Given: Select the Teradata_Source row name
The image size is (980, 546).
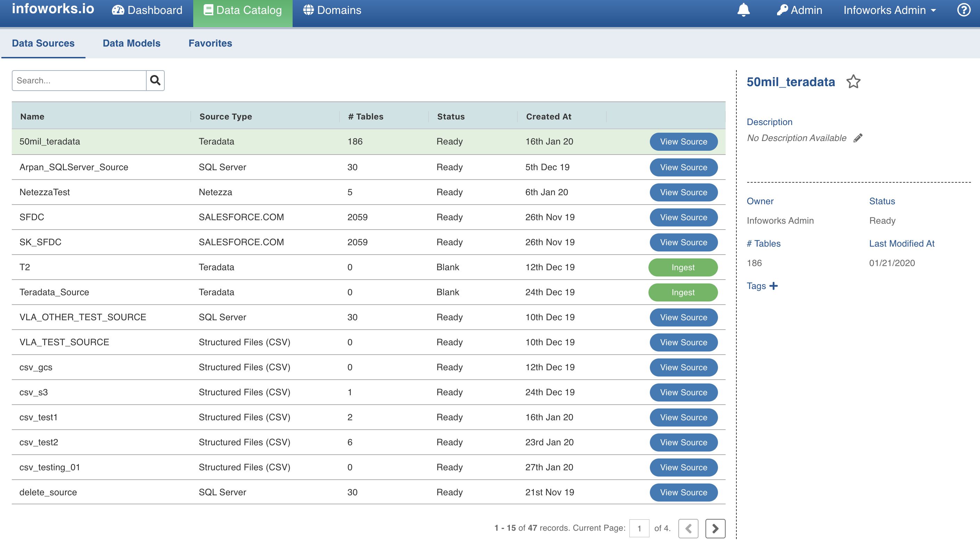Looking at the screenshot, I should coord(54,292).
